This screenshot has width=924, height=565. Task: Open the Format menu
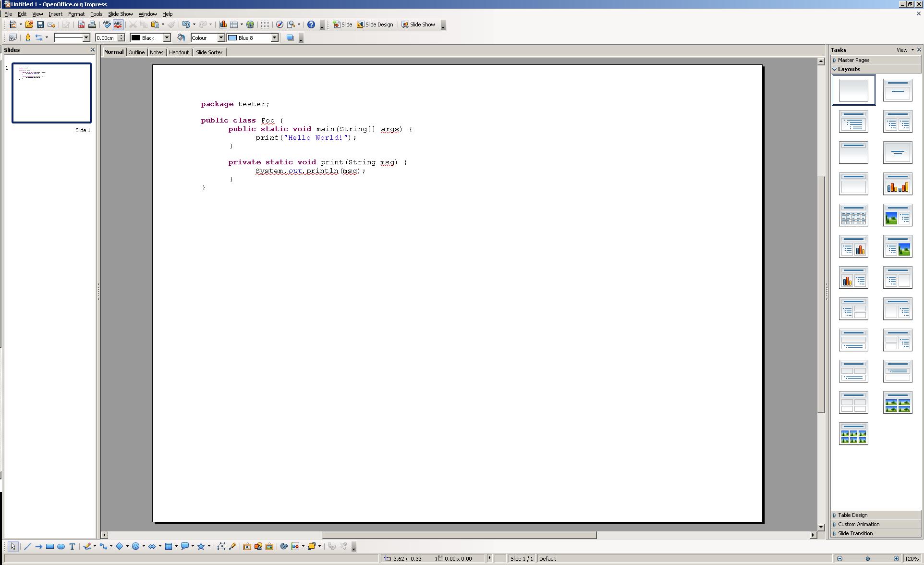pyautogui.click(x=76, y=14)
